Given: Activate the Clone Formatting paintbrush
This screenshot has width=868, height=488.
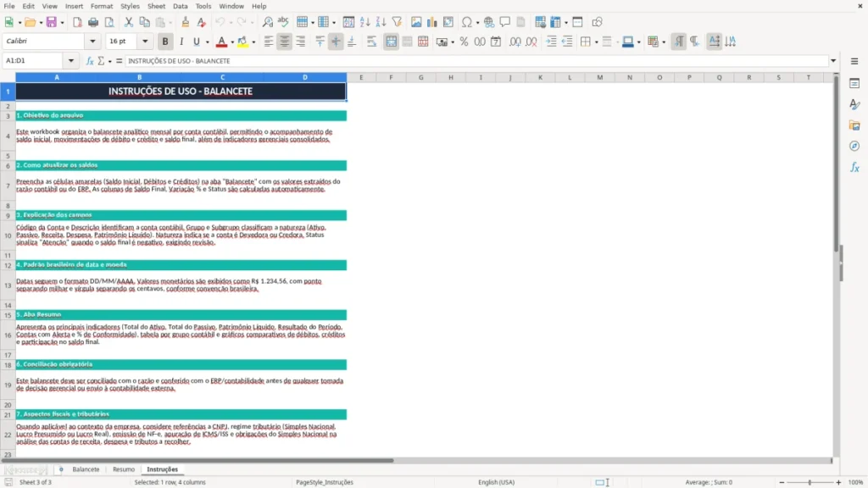Looking at the screenshot, I should pos(186,22).
